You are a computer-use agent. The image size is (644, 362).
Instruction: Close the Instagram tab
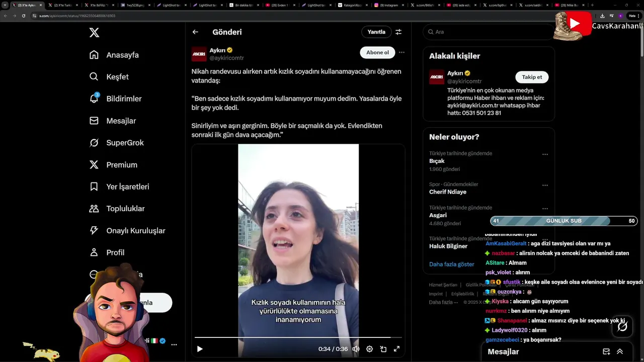pos(403,5)
